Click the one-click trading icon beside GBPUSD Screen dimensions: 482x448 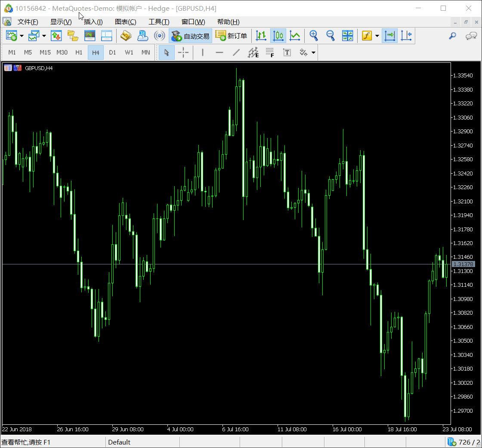18,68
